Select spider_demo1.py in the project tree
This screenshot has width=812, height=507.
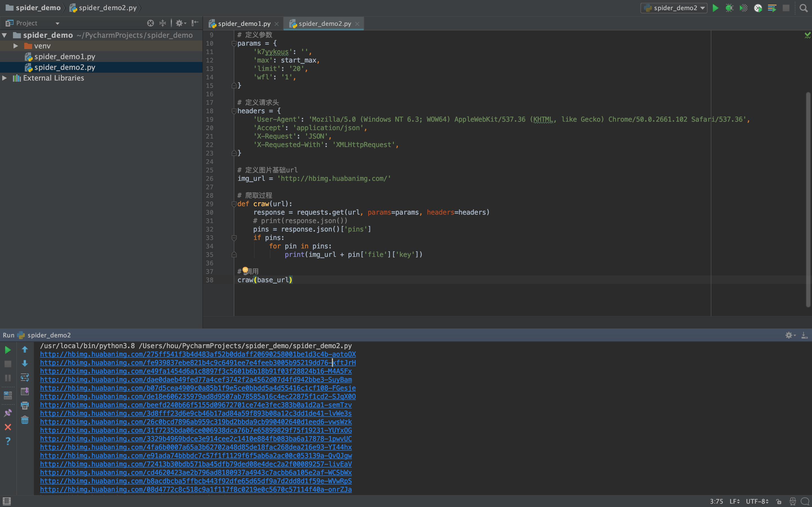pos(64,57)
